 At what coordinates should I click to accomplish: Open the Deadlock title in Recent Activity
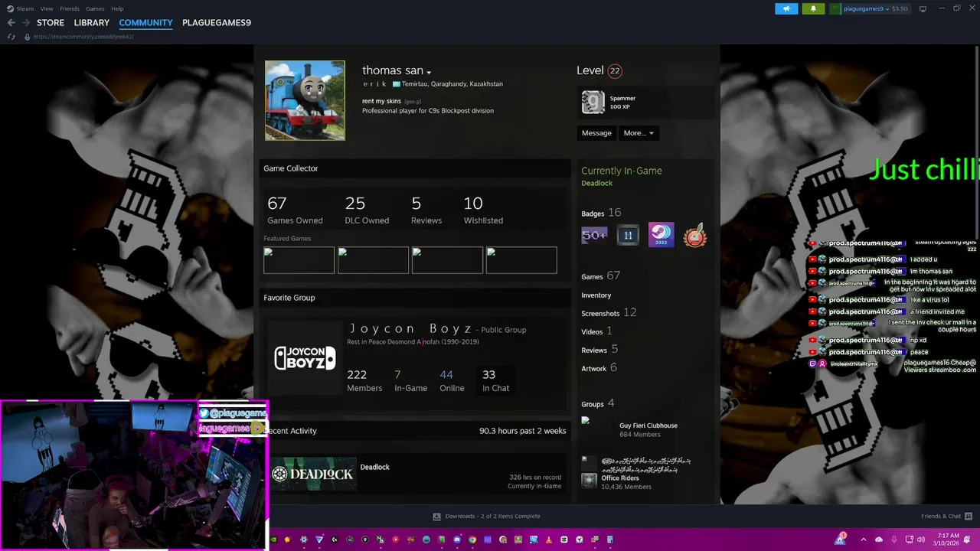click(375, 467)
